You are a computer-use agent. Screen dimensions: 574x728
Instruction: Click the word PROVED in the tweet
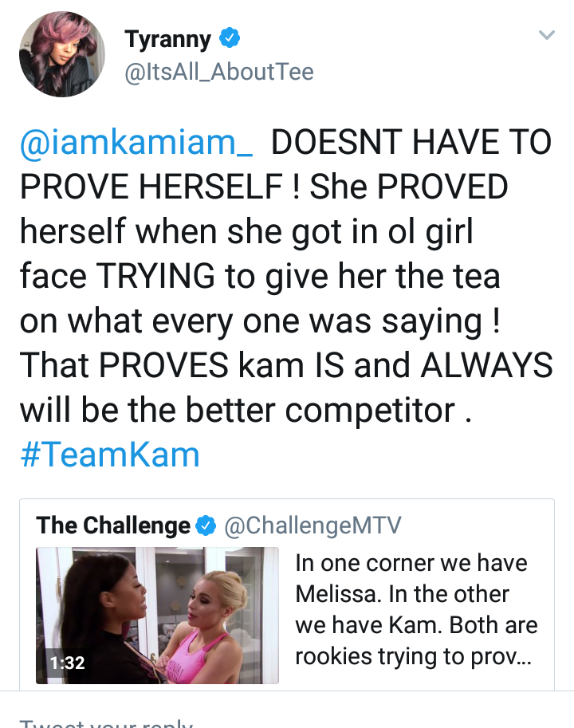coord(442,187)
